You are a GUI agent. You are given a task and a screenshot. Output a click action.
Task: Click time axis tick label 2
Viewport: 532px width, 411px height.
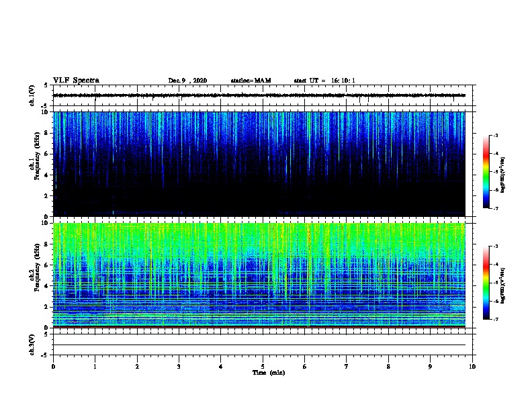coord(137,367)
